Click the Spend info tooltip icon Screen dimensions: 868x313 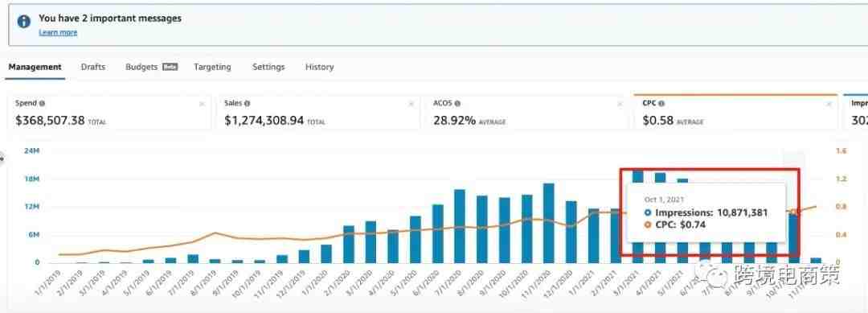[42, 104]
